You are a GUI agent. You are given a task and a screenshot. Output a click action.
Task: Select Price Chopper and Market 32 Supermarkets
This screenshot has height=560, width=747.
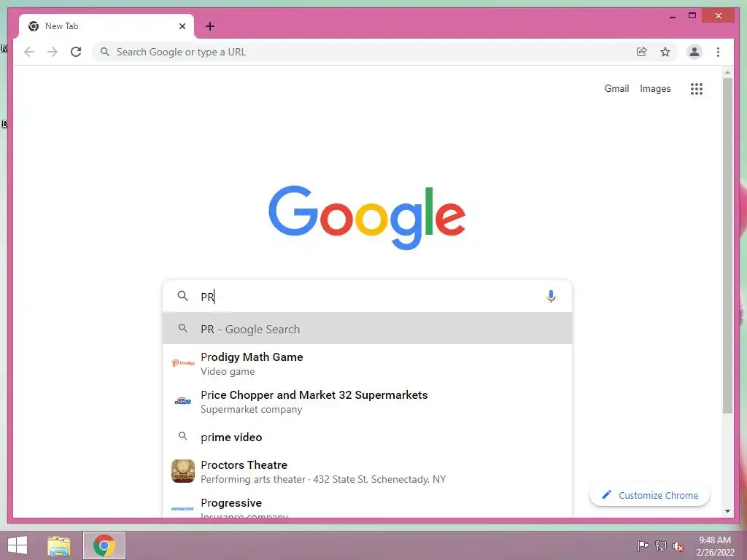click(367, 402)
